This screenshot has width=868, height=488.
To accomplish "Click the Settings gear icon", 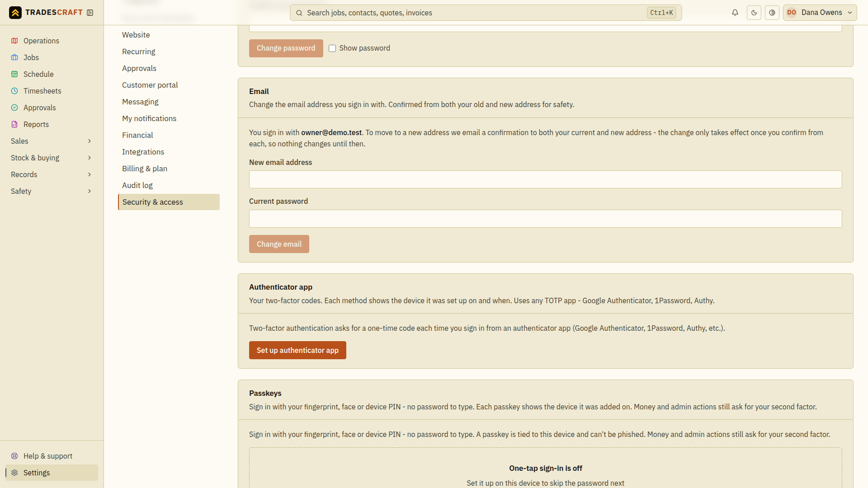I will click(x=14, y=473).
